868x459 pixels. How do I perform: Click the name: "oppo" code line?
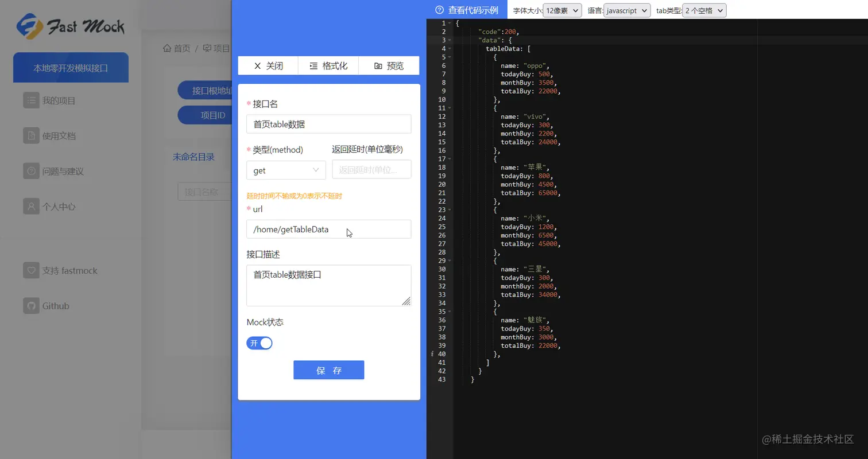tap(525, 65)
